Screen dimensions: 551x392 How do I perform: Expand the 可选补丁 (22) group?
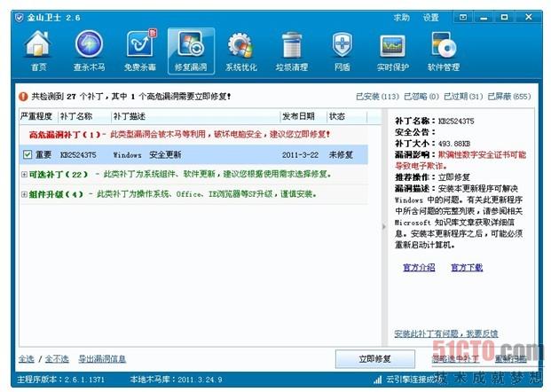24,174
